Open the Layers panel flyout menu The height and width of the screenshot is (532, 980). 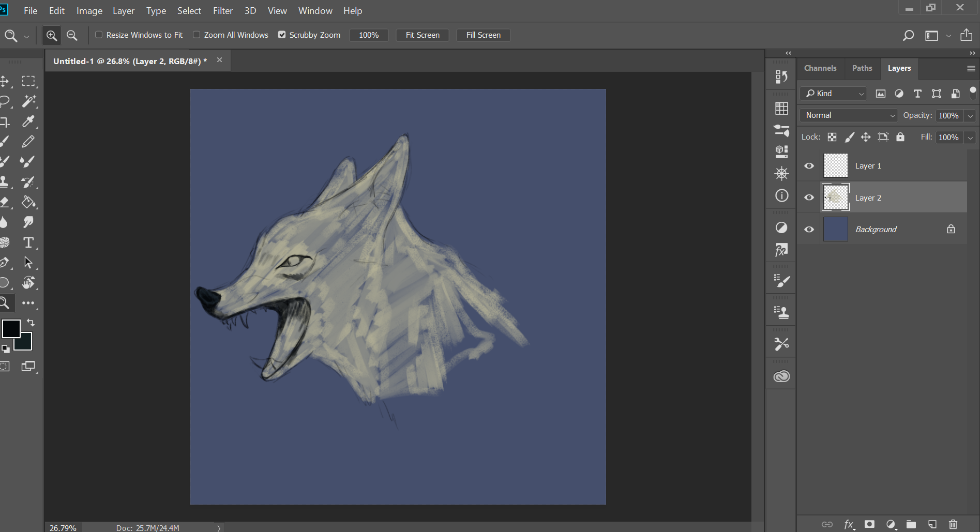point(971,68)
